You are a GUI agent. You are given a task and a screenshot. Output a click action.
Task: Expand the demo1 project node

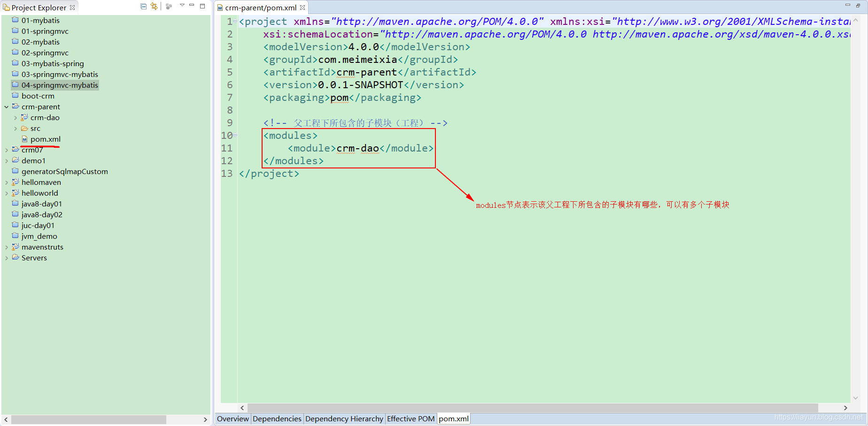[7, 161]
